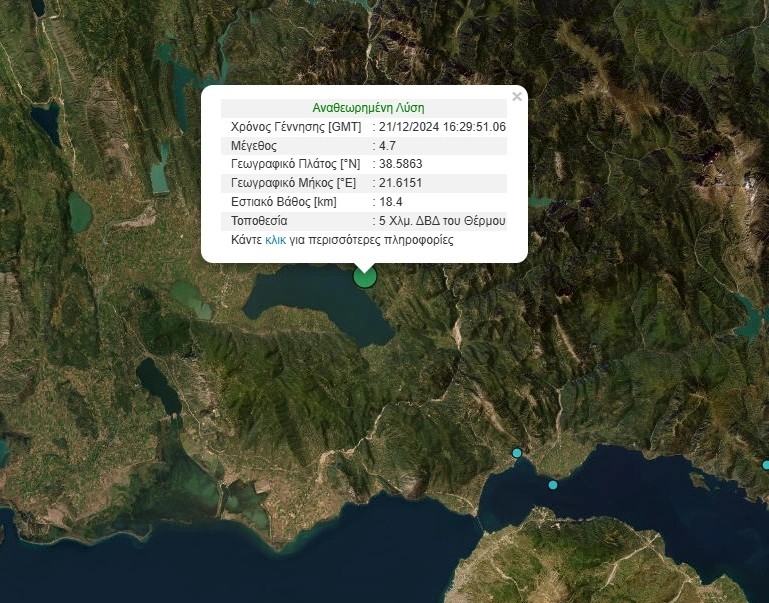Click the "Τοποθεσία" row label
This screenshot has height=603, width=769.
click(x=259, y=221)
